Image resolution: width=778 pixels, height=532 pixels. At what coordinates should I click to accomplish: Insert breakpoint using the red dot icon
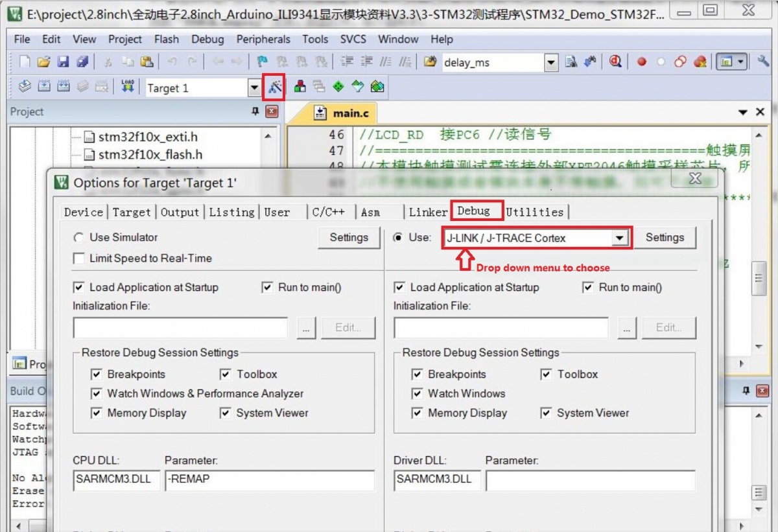[x=641, y=62]
